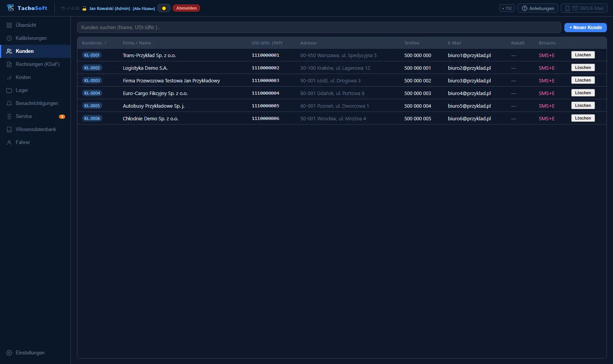The height and width of the screenshot is (364, 613).
Task: Add a customer with Neuer Kunde
Action: click(x=585, y=28)
